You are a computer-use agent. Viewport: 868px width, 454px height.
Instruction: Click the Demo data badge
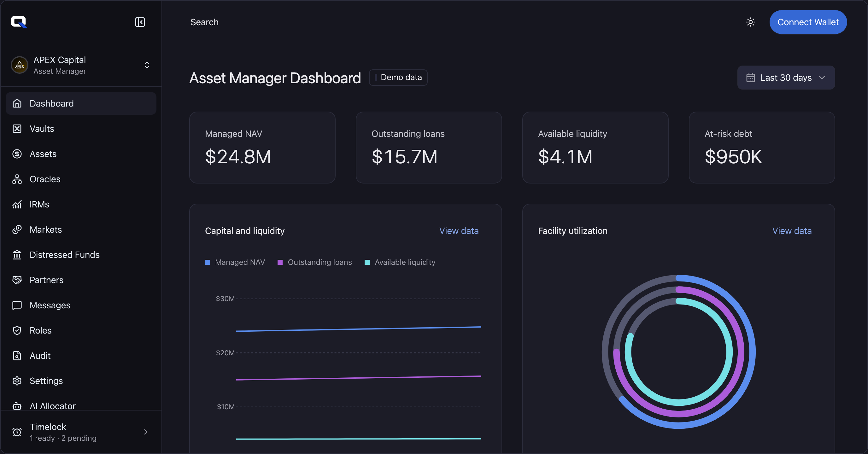398,78
